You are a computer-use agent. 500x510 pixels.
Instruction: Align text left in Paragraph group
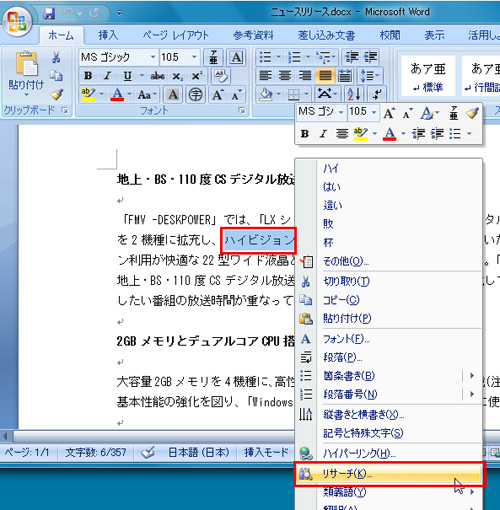click(x=265, y=76)
